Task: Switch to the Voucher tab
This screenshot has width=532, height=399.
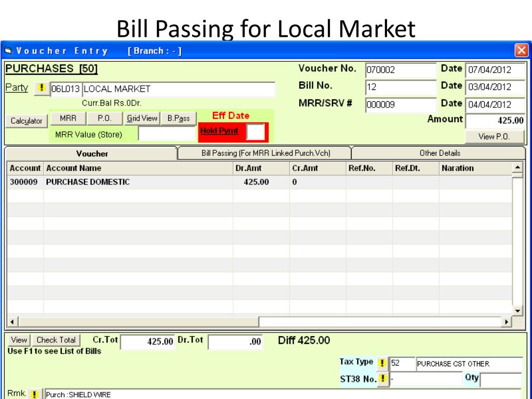Action: (92, 154)
